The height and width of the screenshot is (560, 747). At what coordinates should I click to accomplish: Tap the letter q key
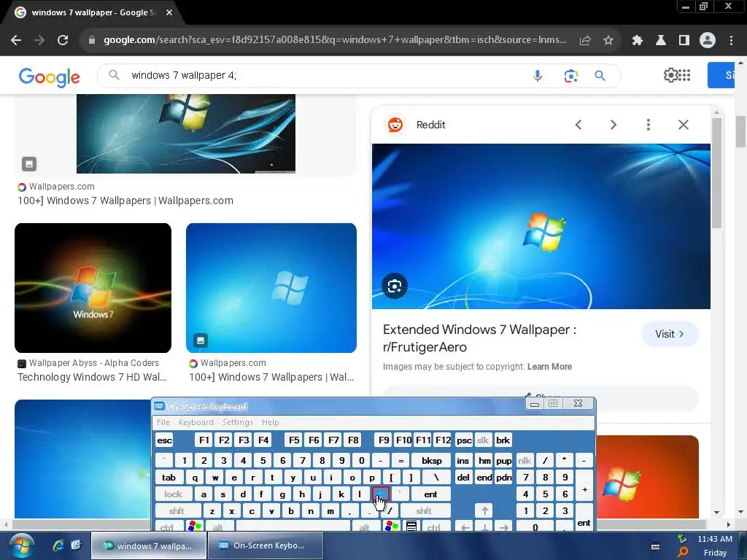click(x=195, y=477)
